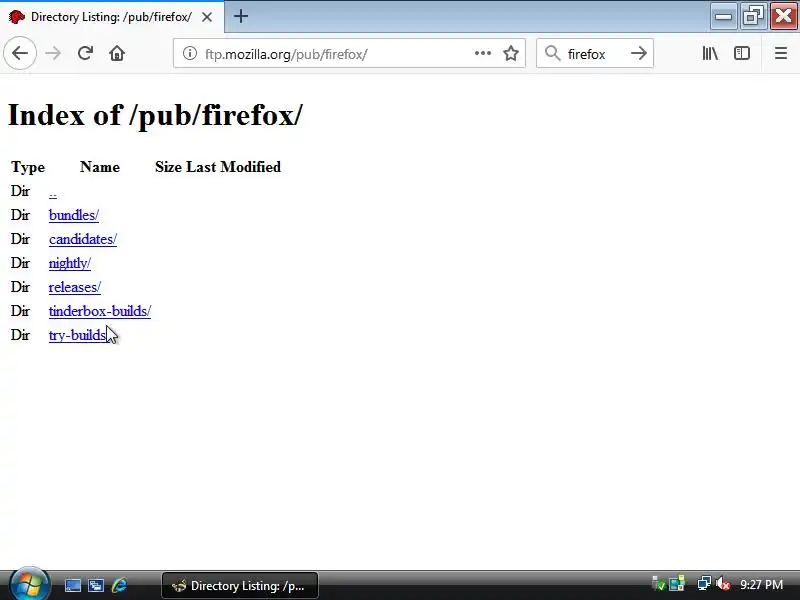Image resolution: width=800 pixels, height=600 pixels.
Task: Open the Windows Start menu orb
Action: (x=29, y=584)
